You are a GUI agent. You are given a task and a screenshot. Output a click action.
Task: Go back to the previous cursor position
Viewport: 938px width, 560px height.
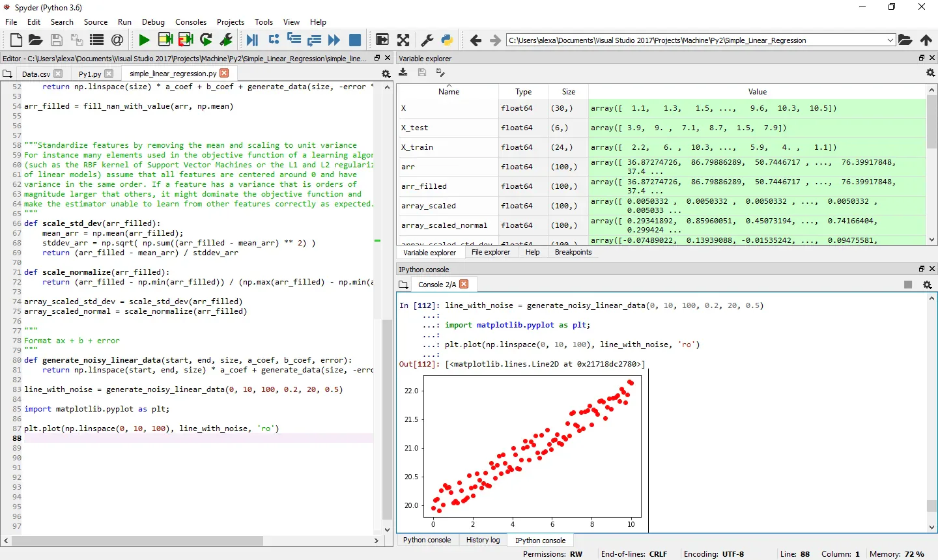click(x=476, y=40)
